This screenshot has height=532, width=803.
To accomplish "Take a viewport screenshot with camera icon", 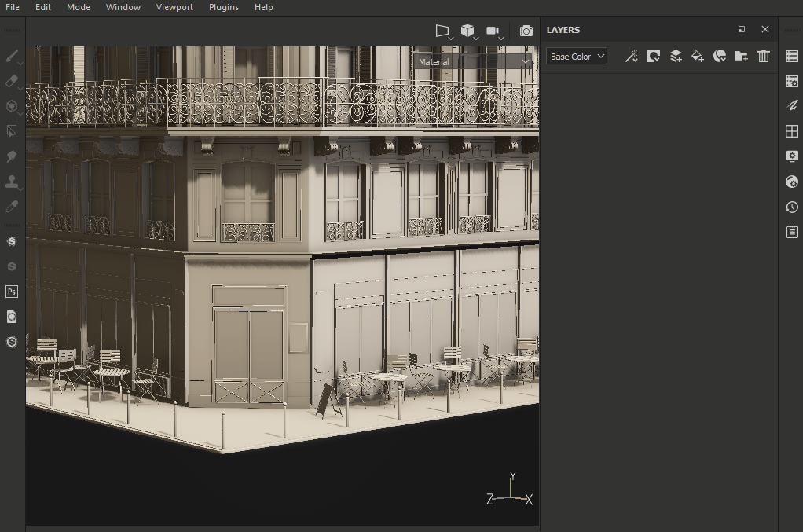I will click(526, 31).
